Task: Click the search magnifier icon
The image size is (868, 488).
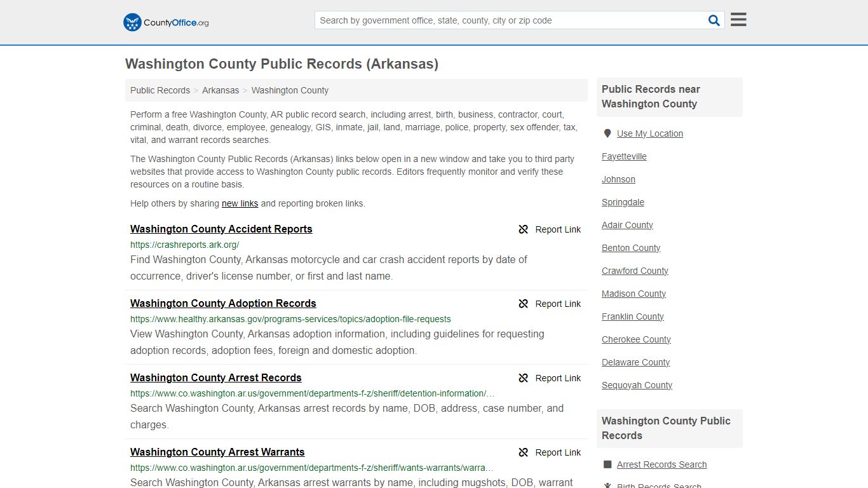Action: tap(714, 20)
